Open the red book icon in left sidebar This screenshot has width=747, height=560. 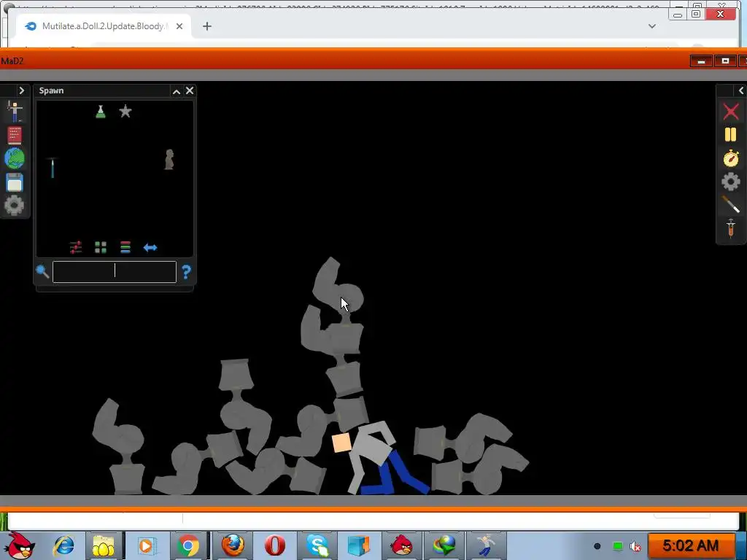[x=15, y=135]
